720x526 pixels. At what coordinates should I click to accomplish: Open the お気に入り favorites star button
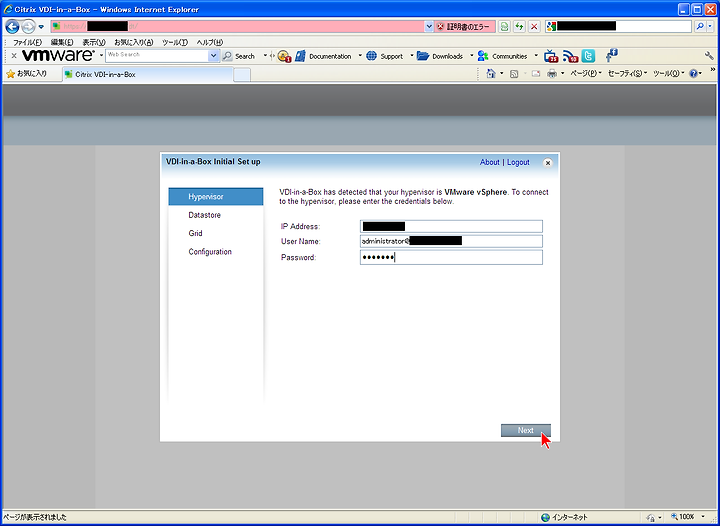coord(27,73)
